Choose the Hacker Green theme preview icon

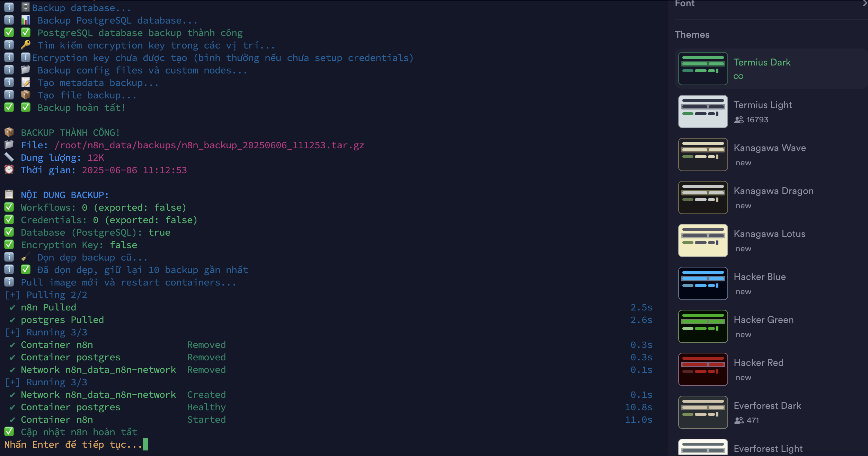(x=703, y=326)
